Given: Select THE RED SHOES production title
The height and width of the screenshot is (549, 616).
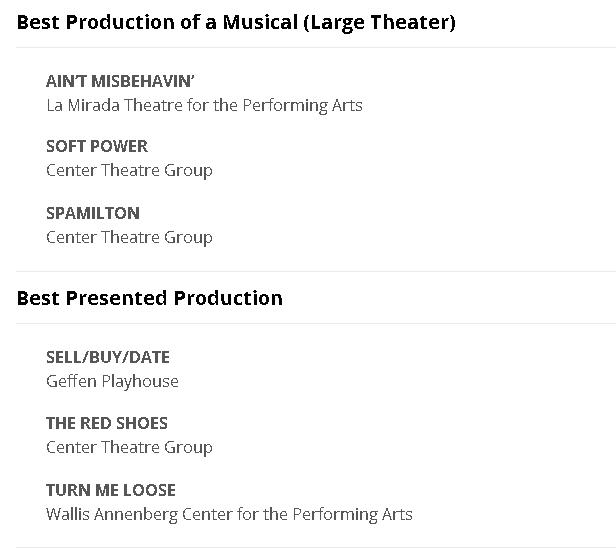Looking at the screenshot, I should point(107,423).
